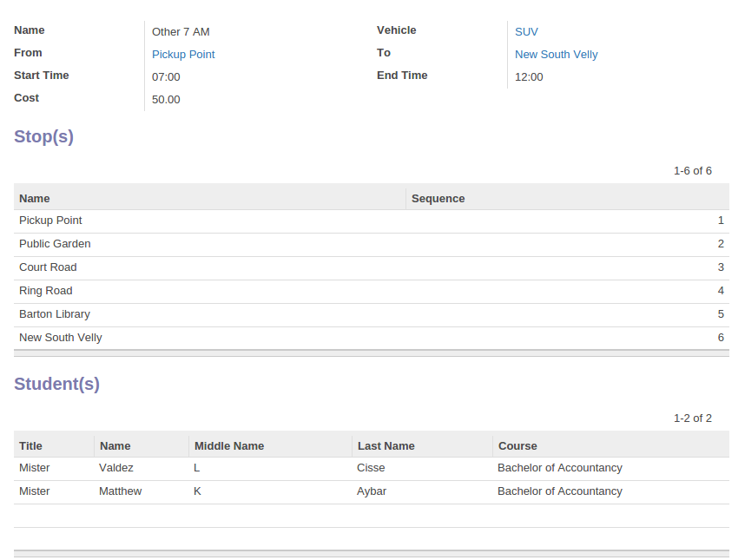This screenshot has width=745, height=560.
Task: Select the New South Velly stop row
Action: tap(372, 338)
